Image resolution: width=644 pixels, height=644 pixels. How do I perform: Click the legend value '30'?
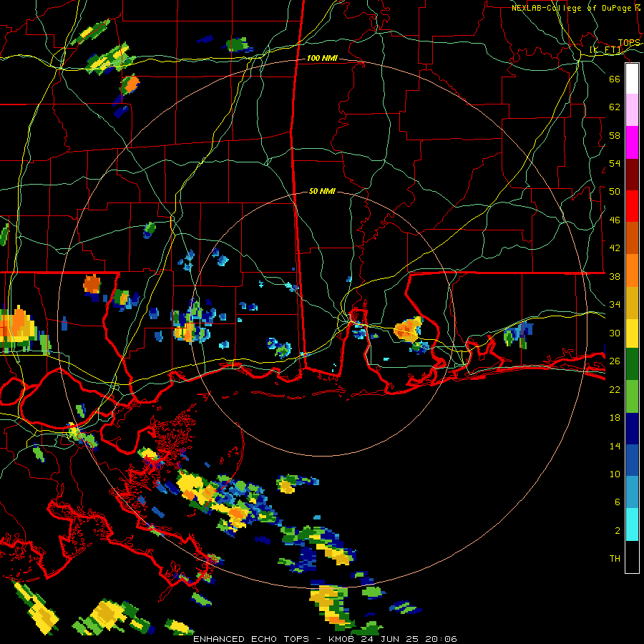(615, 333)
